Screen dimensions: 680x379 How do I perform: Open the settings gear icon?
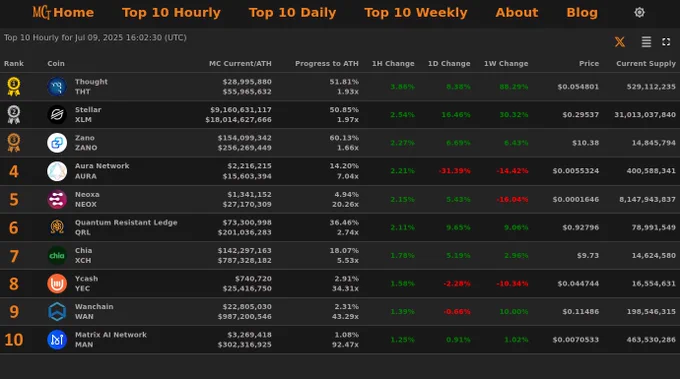pos(639,13)
